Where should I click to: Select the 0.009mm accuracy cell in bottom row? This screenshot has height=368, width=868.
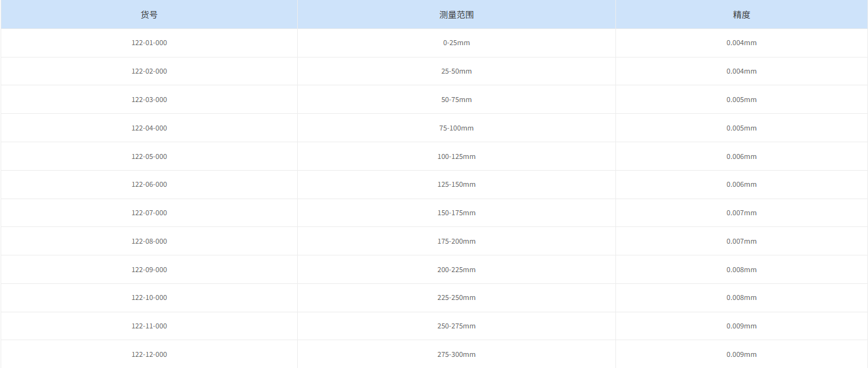(741, 354)
